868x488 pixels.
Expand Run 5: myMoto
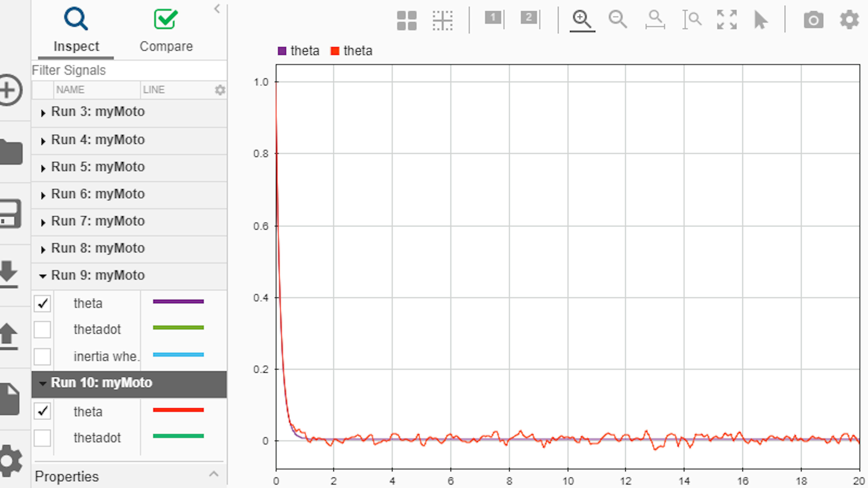[x=43, y=168]
